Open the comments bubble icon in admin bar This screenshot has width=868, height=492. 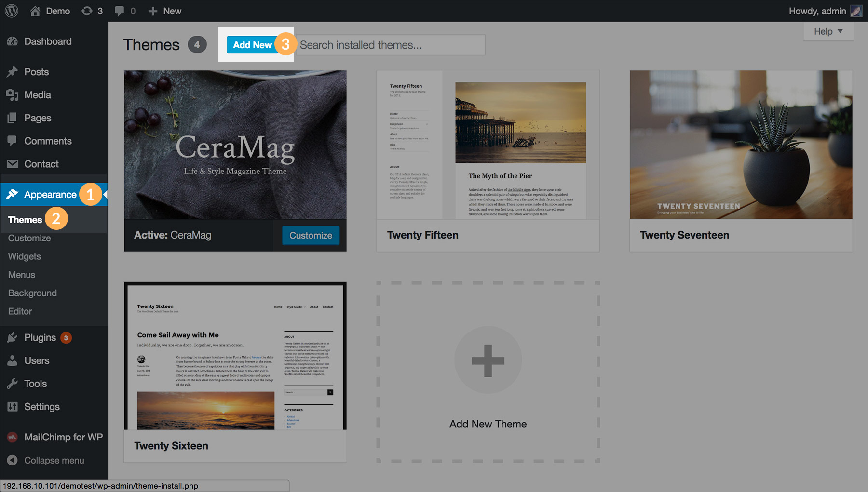pyautogui.click(x=119, y=11)
